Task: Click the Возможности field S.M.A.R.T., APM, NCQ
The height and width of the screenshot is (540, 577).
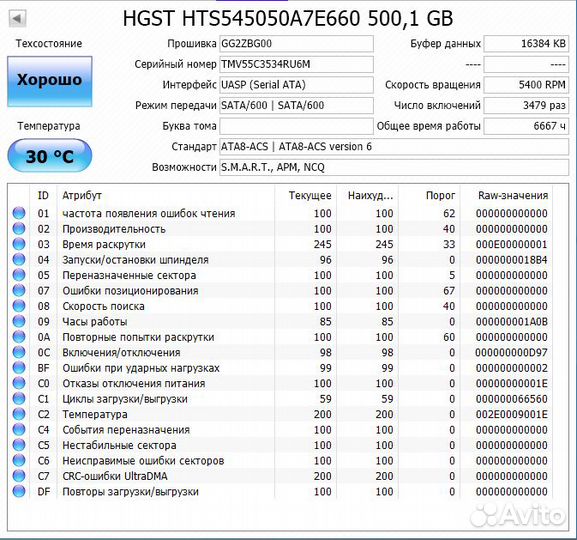Action: coord(394,167)
